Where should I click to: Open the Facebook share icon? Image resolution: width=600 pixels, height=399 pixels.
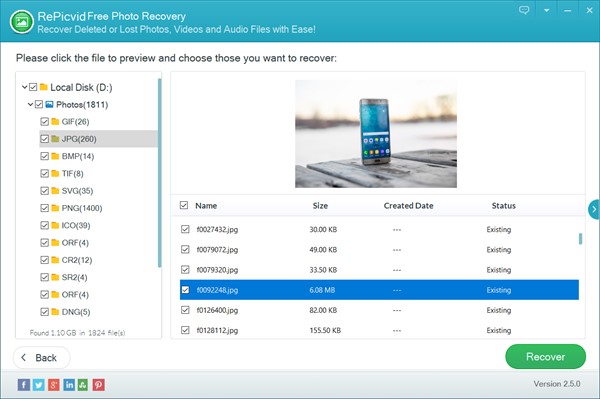[x=23, y=384]
